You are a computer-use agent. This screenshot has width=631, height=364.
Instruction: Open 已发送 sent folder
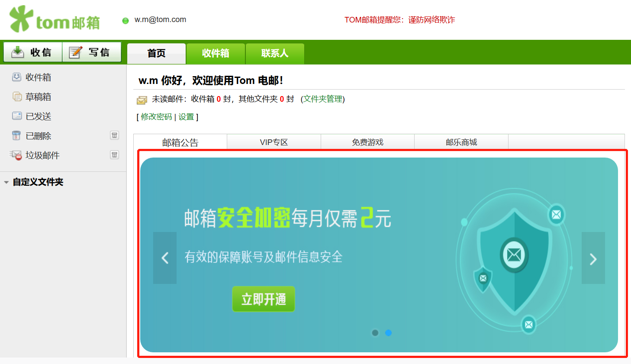38,116
